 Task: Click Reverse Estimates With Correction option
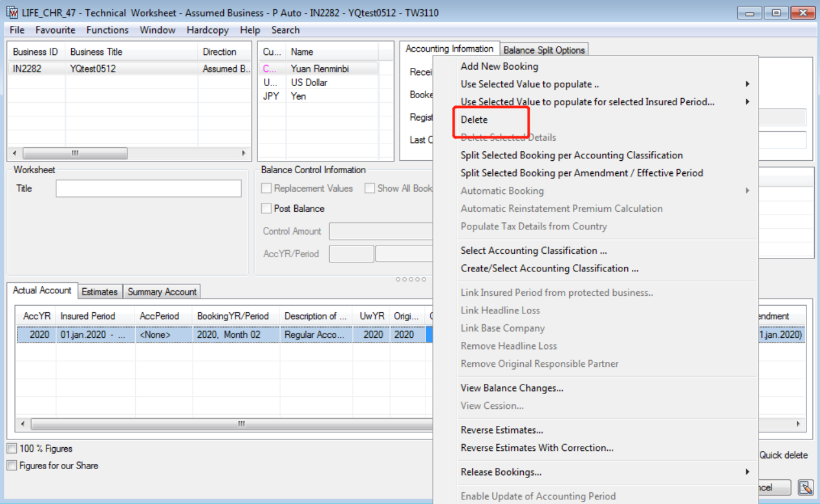[537, 448]
